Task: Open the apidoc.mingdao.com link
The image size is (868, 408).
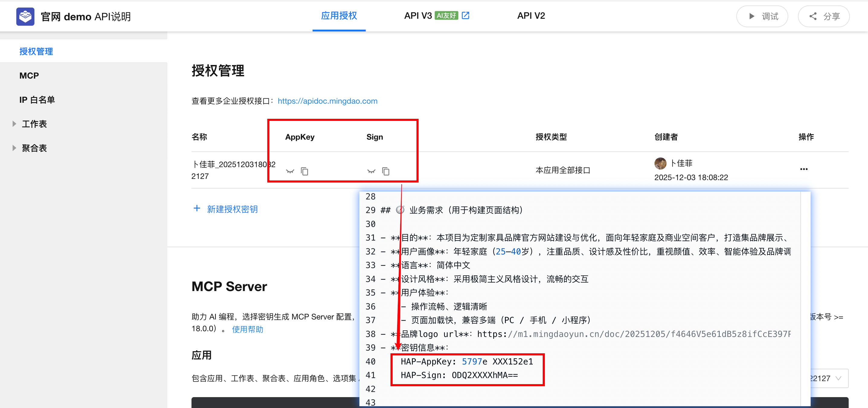Action: point(327,101)
